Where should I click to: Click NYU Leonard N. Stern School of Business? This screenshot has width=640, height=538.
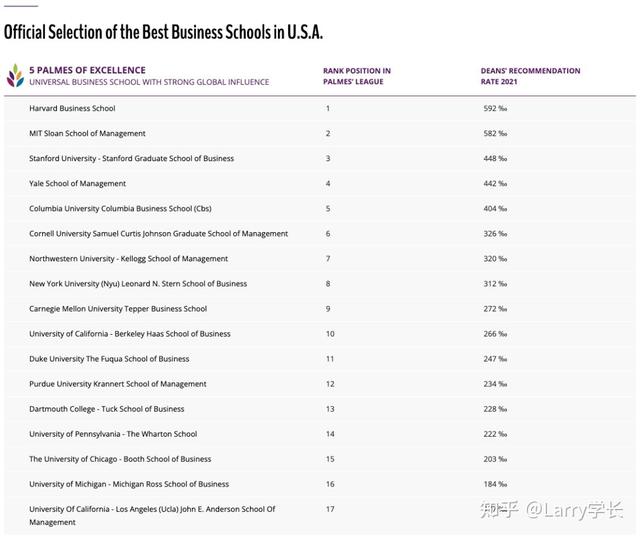tap(138, 284)
